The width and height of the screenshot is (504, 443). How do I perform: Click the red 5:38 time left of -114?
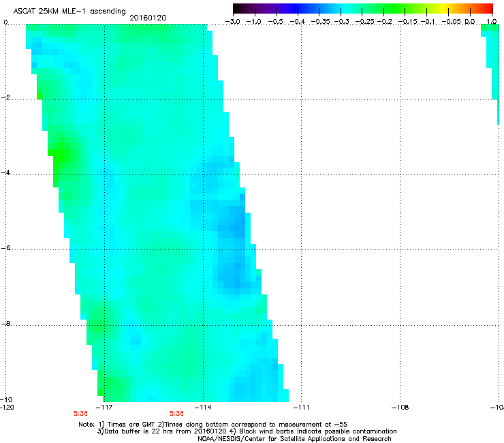(177, 414)
